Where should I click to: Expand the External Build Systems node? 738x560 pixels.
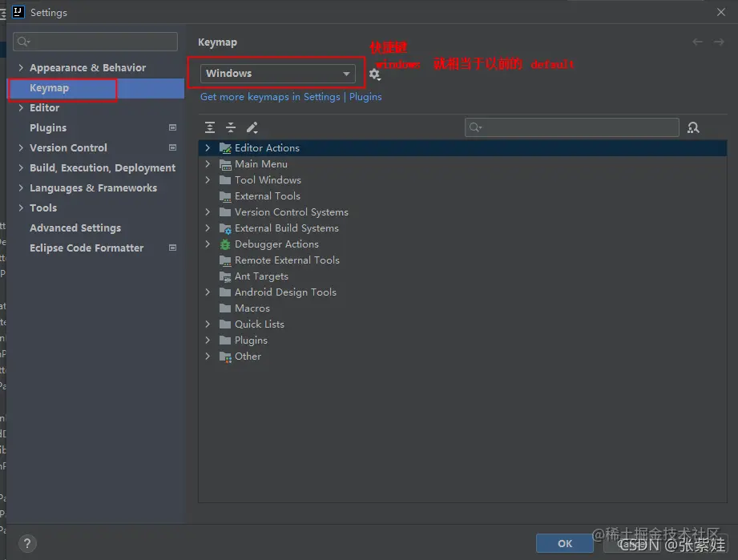208,228
